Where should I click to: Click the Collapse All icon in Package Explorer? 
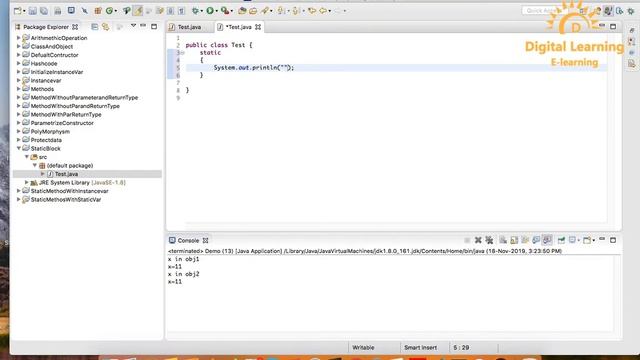pyautogui.click(x=95, y=27)
